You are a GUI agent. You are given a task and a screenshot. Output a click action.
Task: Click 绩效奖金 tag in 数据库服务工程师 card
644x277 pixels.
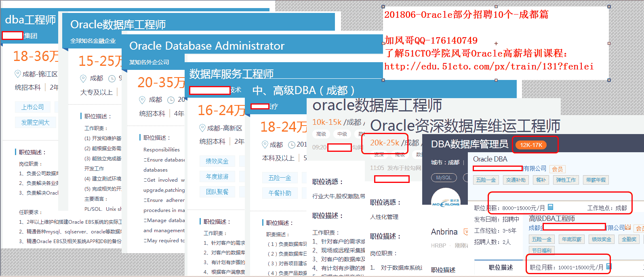click(x=217, y=161)
